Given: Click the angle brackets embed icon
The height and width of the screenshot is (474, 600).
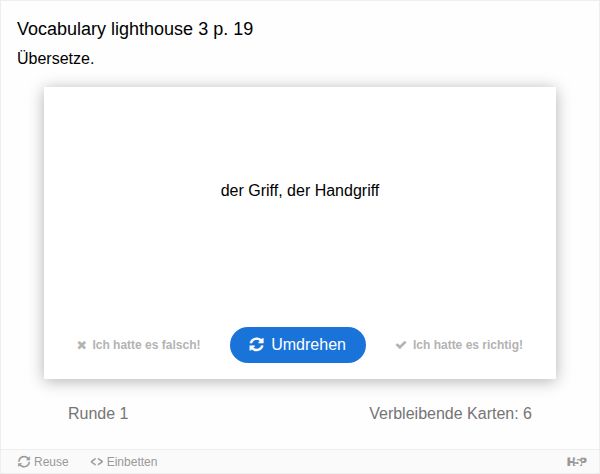Looking at the screenshot, I should (96, 462).
